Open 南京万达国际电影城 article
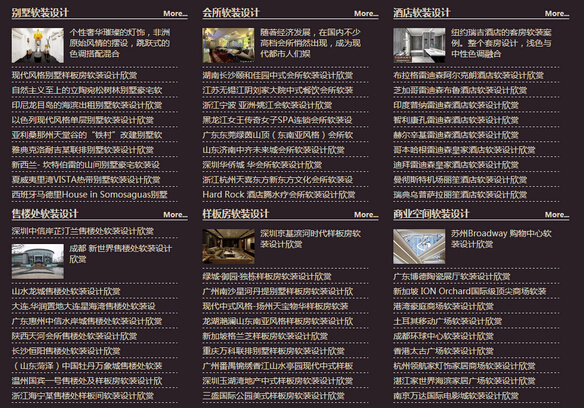Image resolution: width=584 pixels, height=408 pixels. point(456,396)
